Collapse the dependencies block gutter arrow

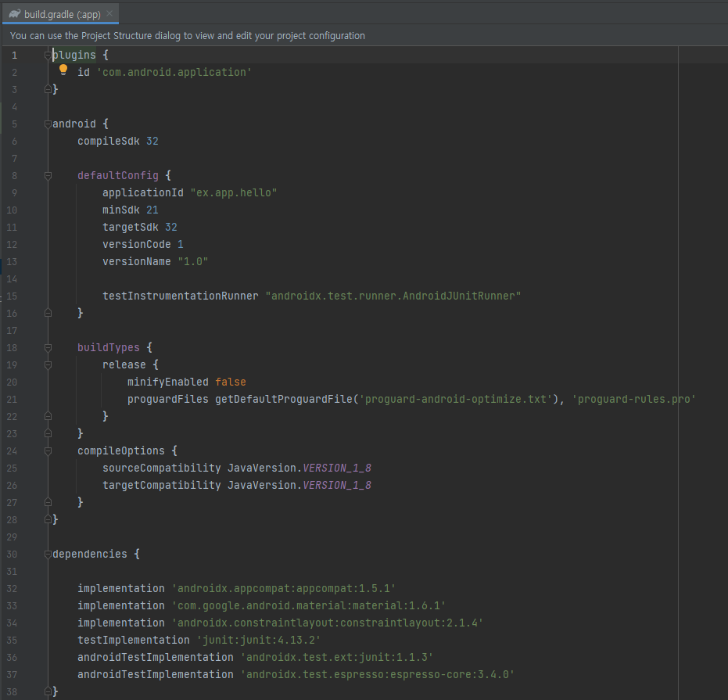47,553
